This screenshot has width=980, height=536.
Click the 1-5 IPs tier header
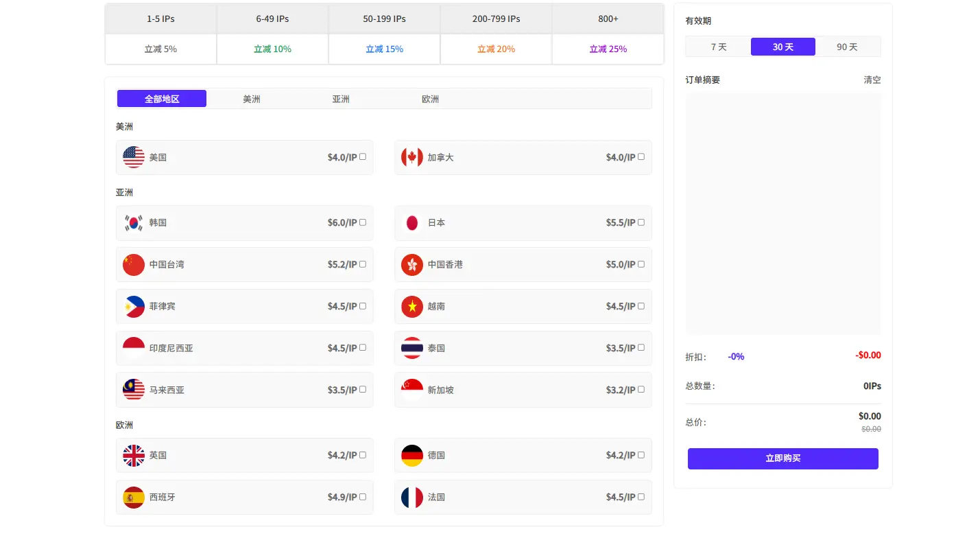[160, 19]
